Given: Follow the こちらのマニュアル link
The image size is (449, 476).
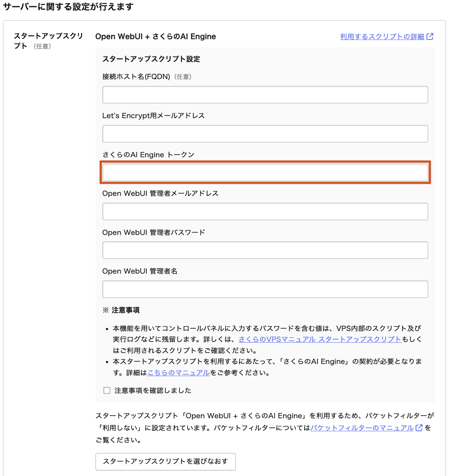Looking at the screenshot, I should 178,373.
